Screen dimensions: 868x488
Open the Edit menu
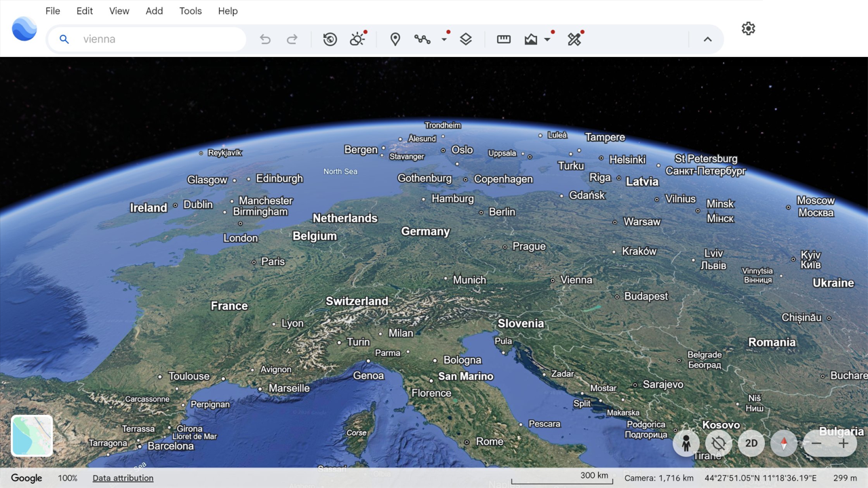85,11
